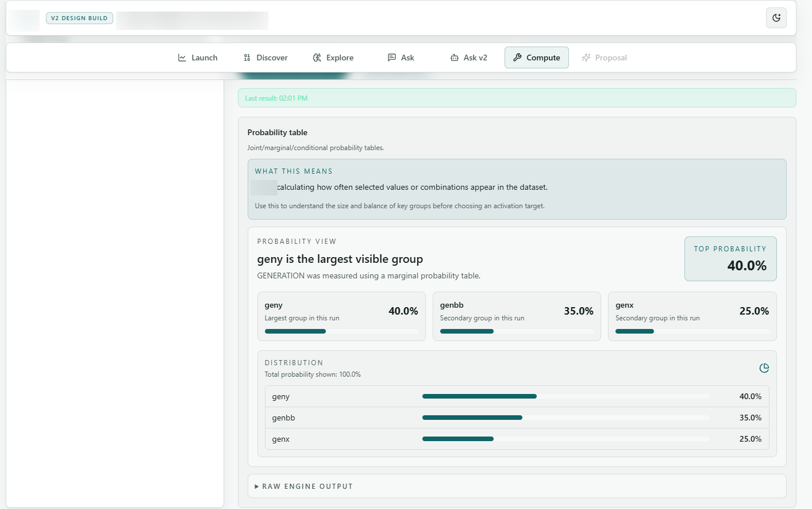The height and width of the screenshot is (509, 812).
Task: Click the 'WHAT THIS MEANS' label
Action: click(294, 171)
